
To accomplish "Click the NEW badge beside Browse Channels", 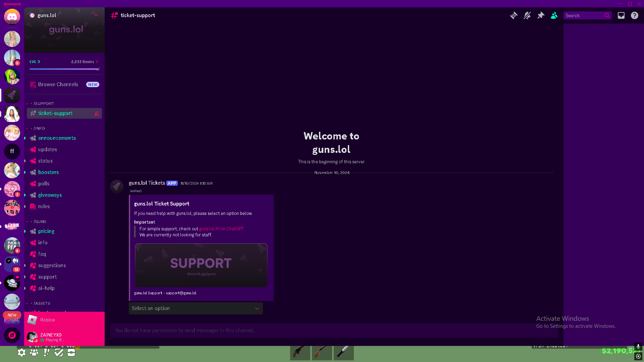I will 93,84.
